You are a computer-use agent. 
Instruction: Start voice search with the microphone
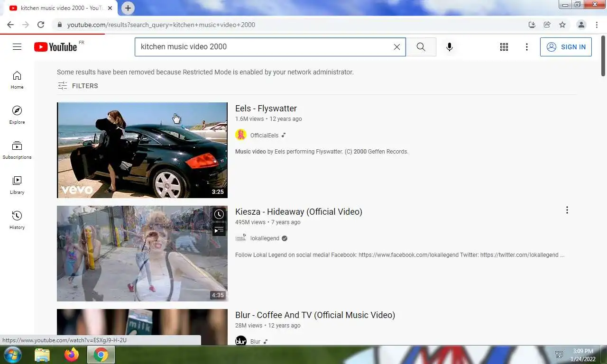click(450, 47)
